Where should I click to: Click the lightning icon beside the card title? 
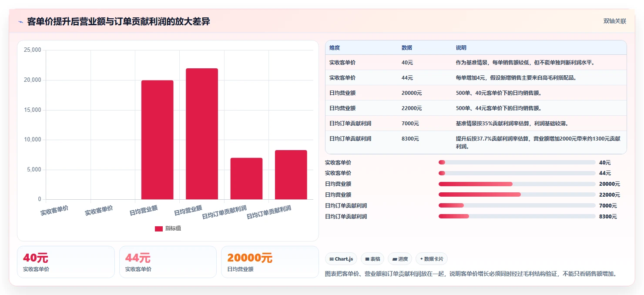tap(20, 22)
